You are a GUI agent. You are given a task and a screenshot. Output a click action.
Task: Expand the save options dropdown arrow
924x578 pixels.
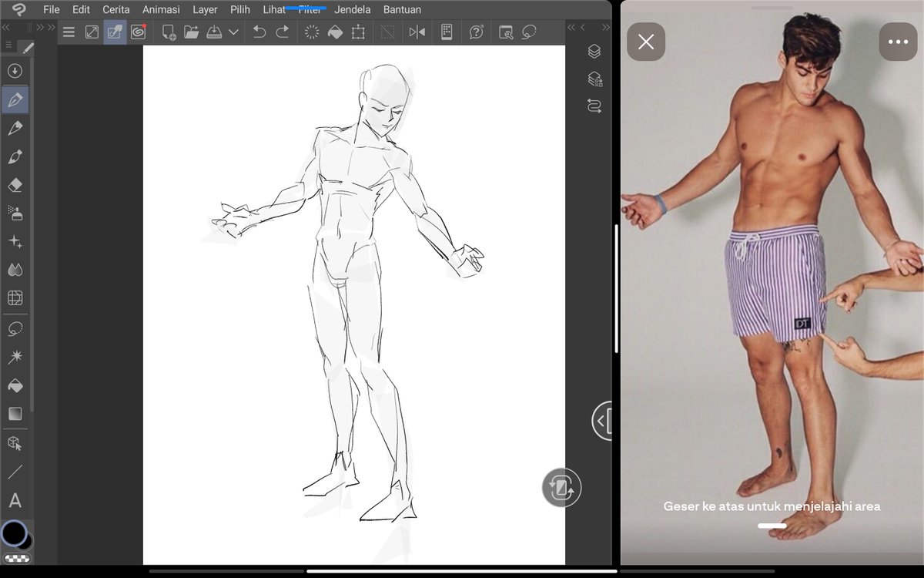(233, 32)
